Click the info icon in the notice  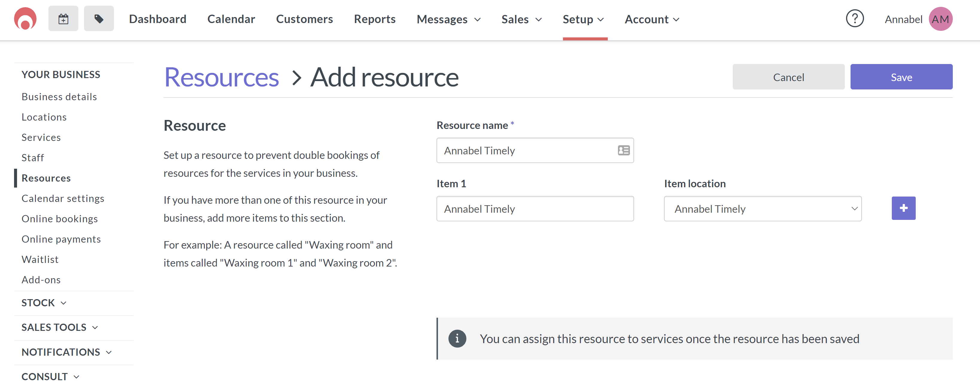[x=457, y=339]
